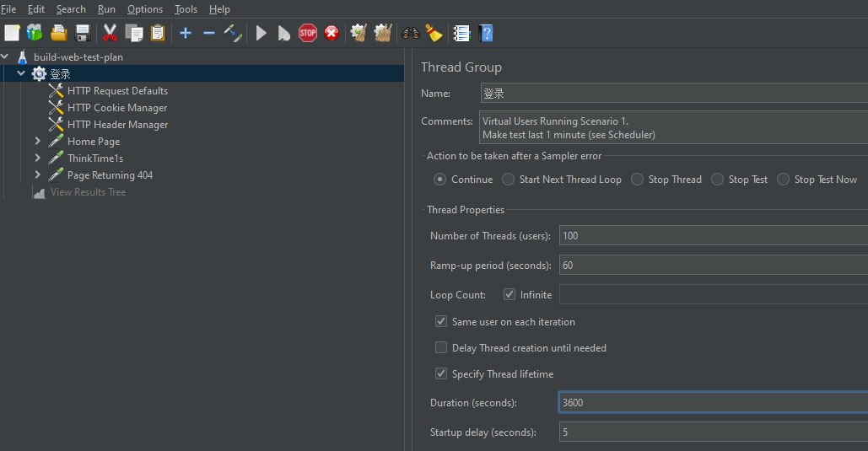
Task: Click the Reset Search broom icon
Action: point(434,33)
